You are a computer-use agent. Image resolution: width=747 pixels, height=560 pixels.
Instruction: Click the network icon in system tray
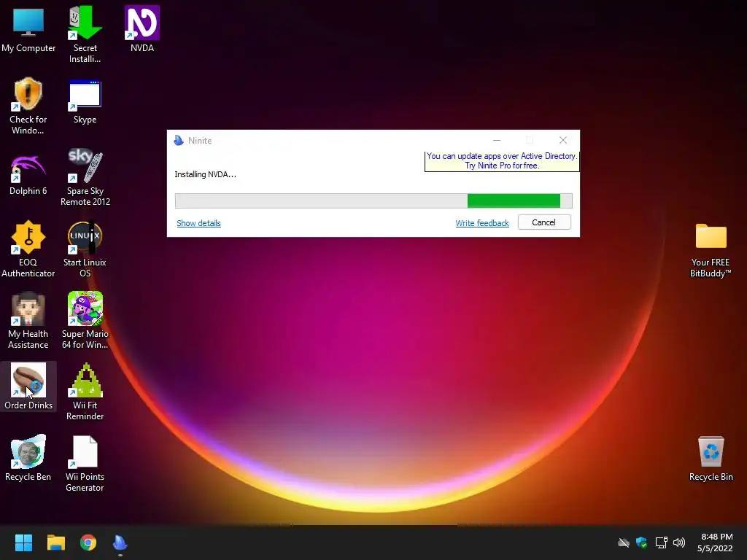click(661, 542)
